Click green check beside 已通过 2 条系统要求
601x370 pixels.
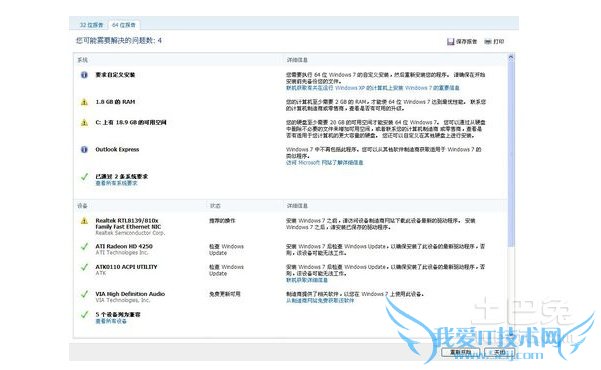[84, 177]
